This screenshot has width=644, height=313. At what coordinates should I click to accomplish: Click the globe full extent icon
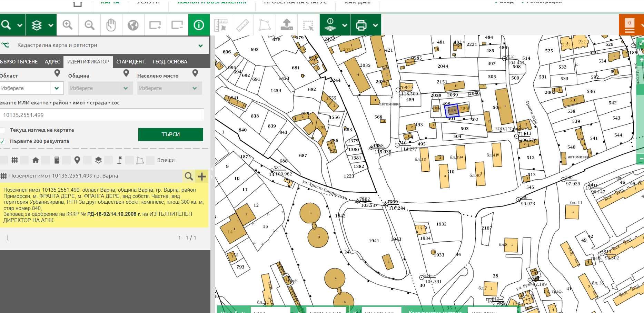point(133,25)
